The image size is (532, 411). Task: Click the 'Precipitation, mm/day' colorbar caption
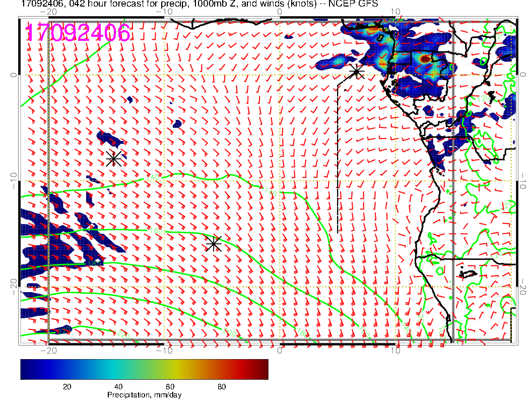coord(144,395)
